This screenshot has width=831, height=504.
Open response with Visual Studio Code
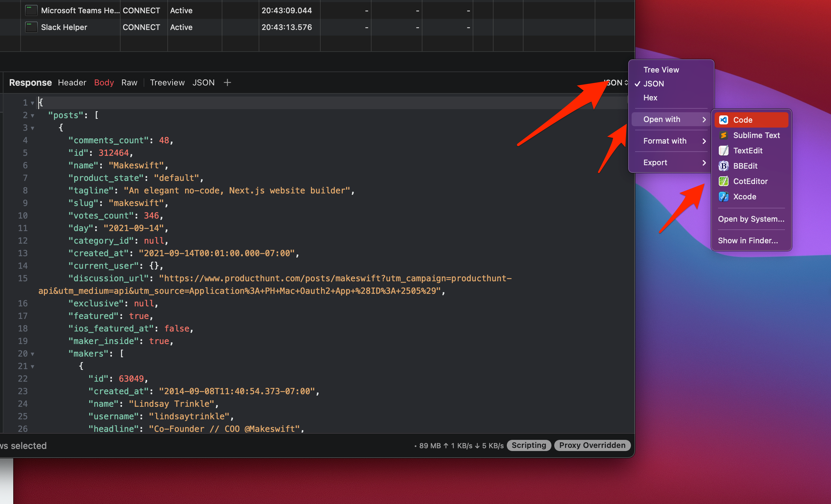coord(751,120)
